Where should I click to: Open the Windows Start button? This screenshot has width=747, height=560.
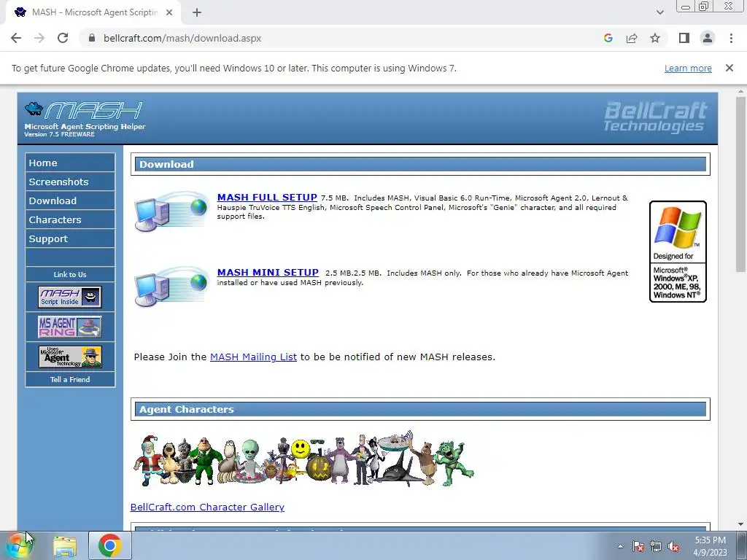tap(19, 545)
